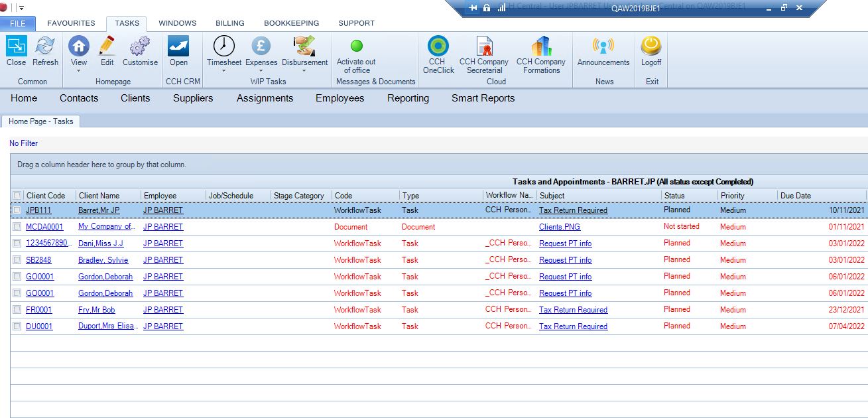Viewport: 868px width, 418px height.
Task: Open CCH CRM
Action: pyautogui.click(x=178, y=46)
